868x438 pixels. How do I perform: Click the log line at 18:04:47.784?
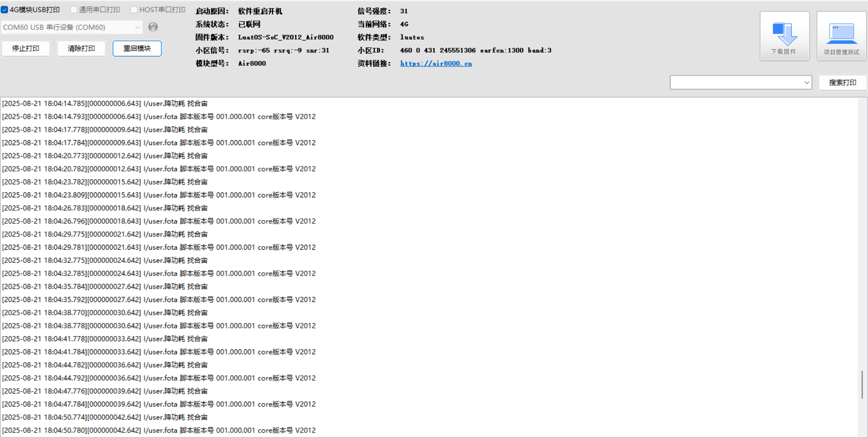tap(159, 404)
